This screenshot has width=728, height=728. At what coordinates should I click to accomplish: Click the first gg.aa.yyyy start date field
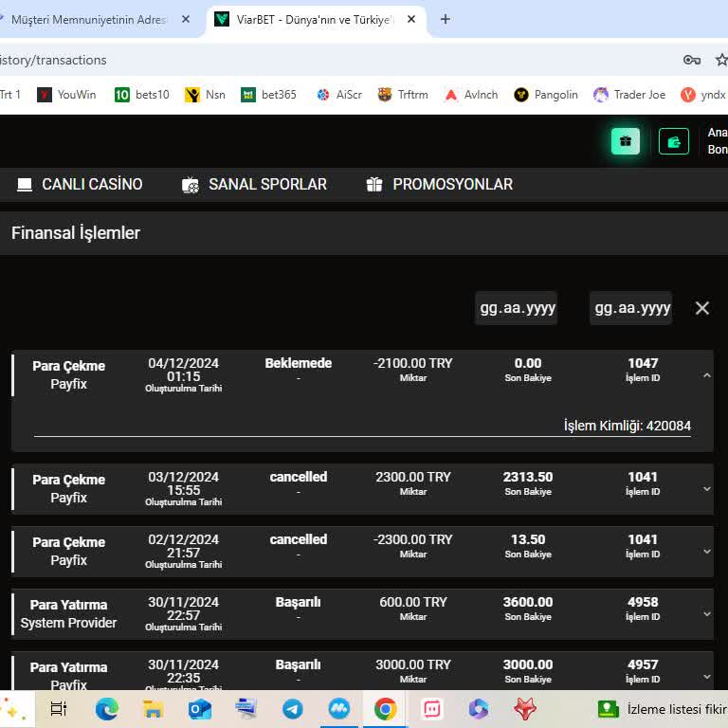[517, 308]
